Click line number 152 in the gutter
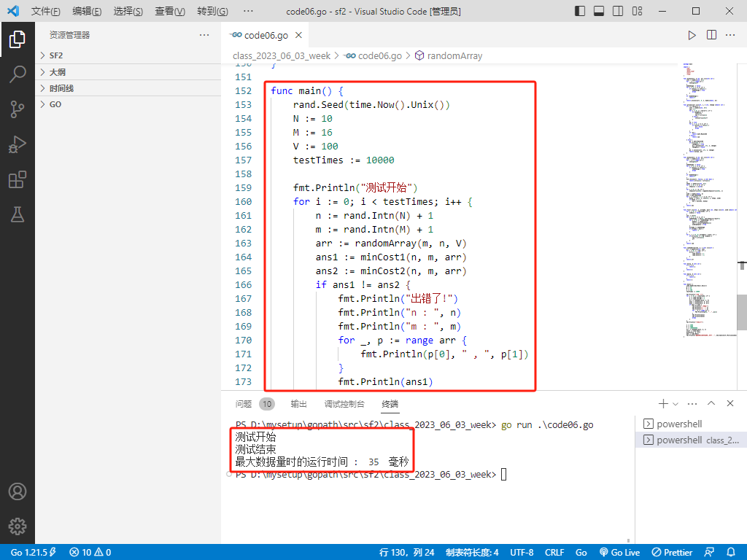The width and height of the screenshot is (747, 560). (243, 90)
